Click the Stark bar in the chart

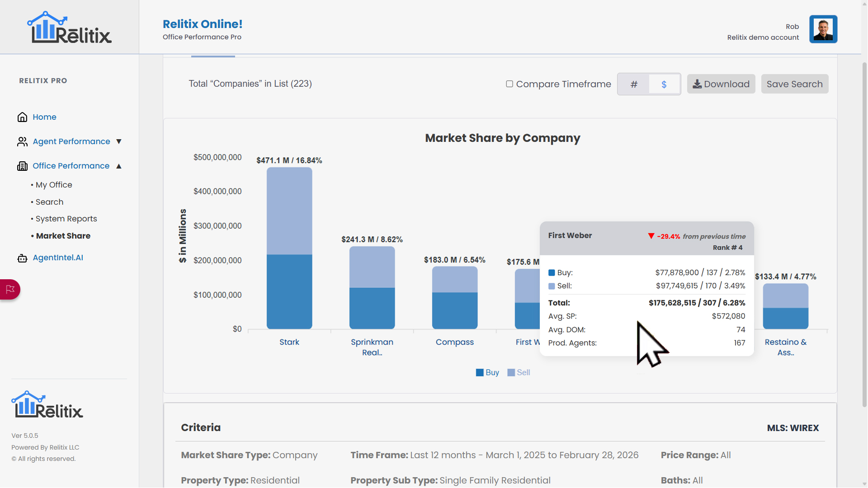tap(289, 249)
